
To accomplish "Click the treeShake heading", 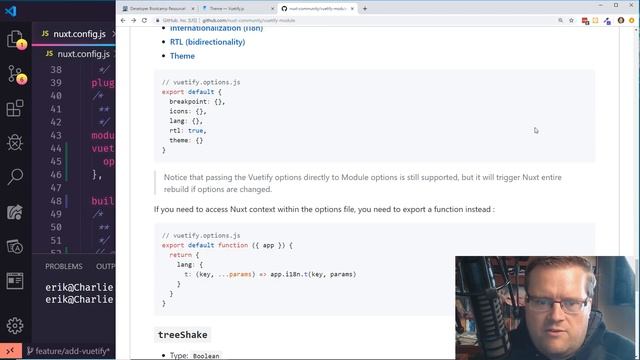I will [x=182, y=335].
